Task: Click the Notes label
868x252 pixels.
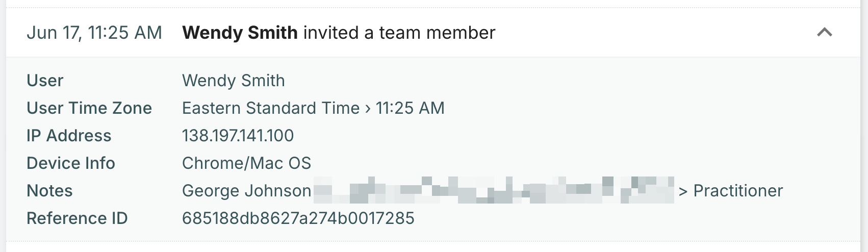Action: [x=49, y=191]
